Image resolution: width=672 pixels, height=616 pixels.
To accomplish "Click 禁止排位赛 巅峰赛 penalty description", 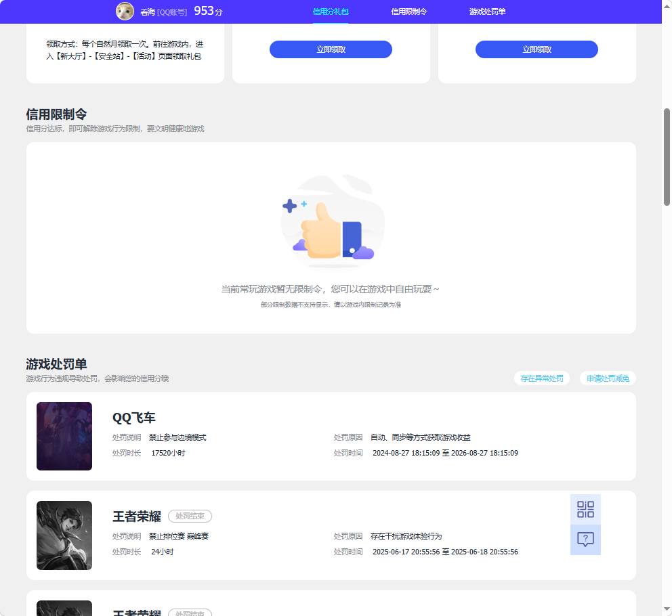I will 179,536.
